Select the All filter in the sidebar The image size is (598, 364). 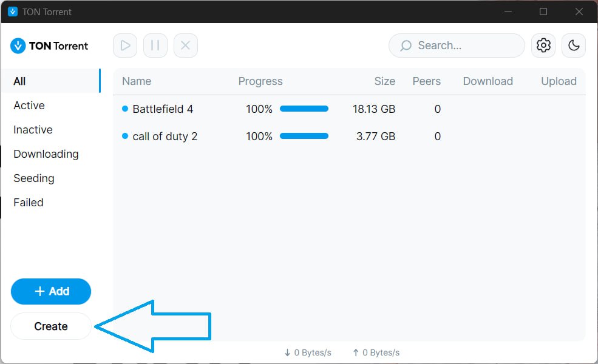tap(20, 81)
